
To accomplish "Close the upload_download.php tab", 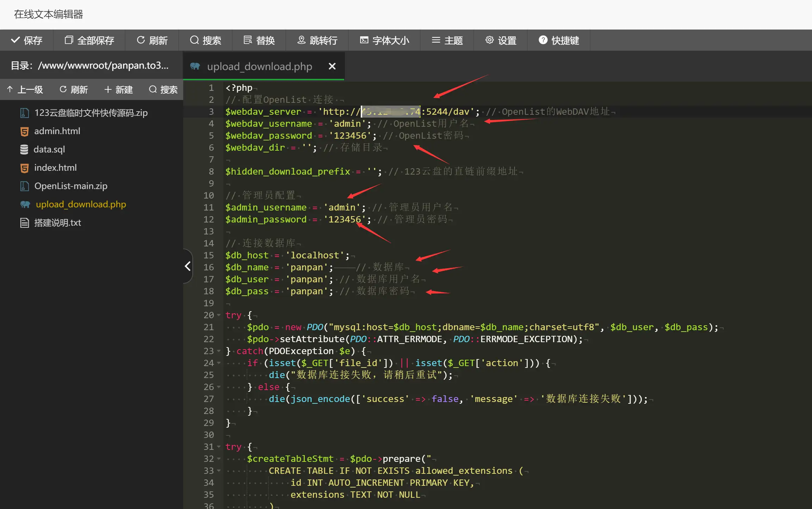I will pyautogui.click(x=331, y=66).
